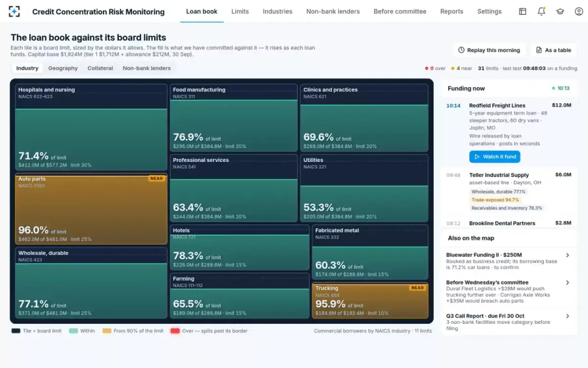Open Auto parts tile
The image size is (588, 368).
pyautogui.click(x=91, y=209)
